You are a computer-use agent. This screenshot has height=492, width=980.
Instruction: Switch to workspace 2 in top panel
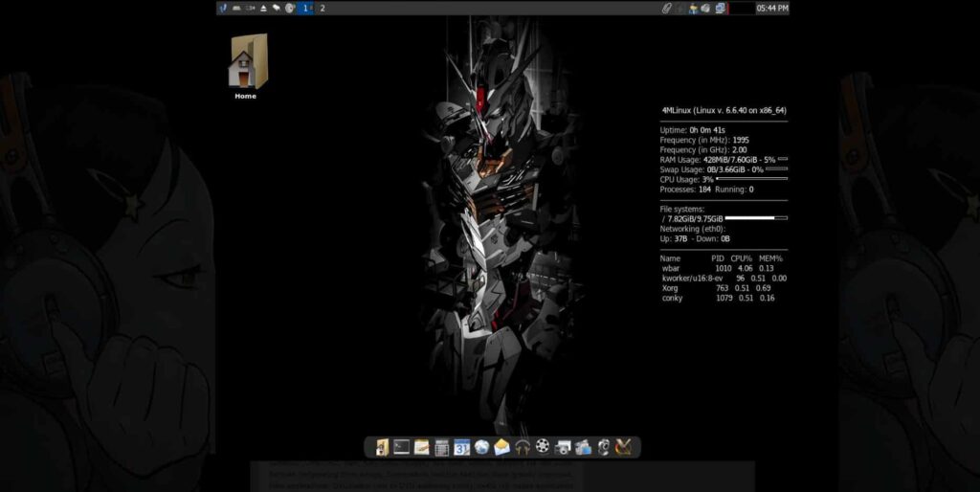click(x=323, y=8)
